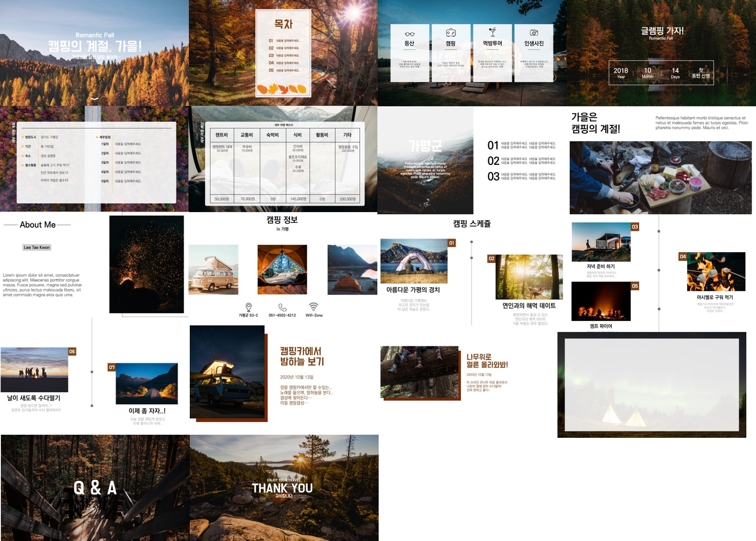Select the camper van under night sky photo
This screenshot has width=756, height=541.
[227, 372]
